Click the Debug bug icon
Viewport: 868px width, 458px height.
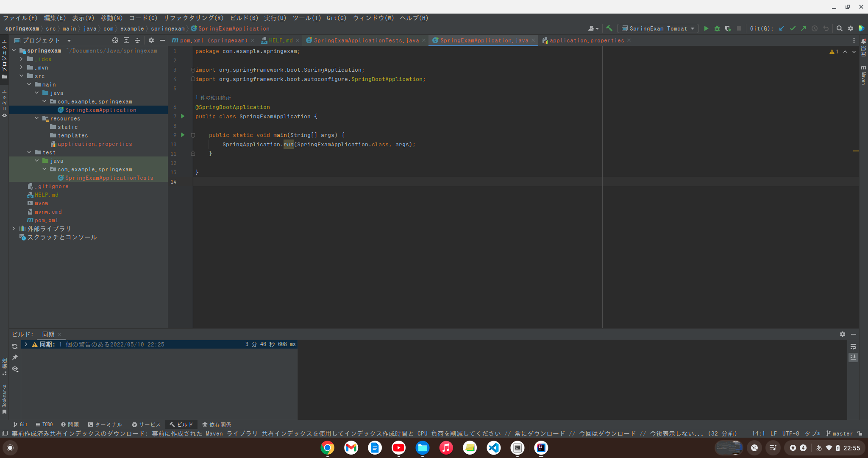[717, 28]
